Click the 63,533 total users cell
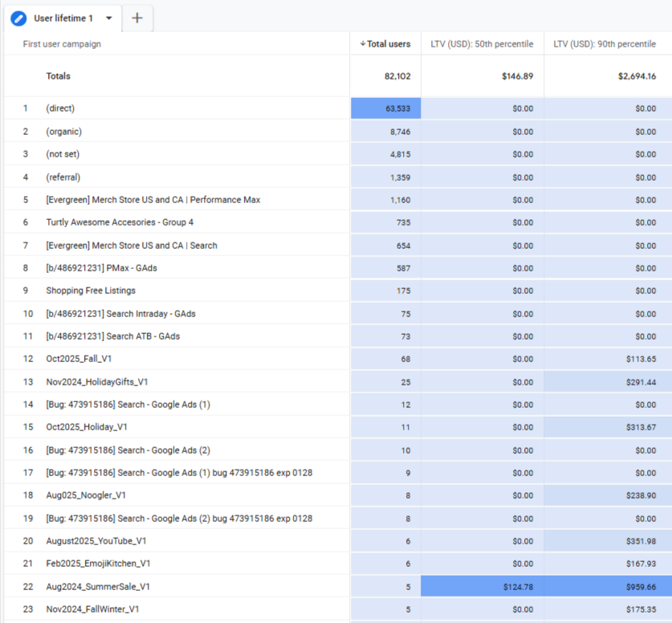 (385, 108)
